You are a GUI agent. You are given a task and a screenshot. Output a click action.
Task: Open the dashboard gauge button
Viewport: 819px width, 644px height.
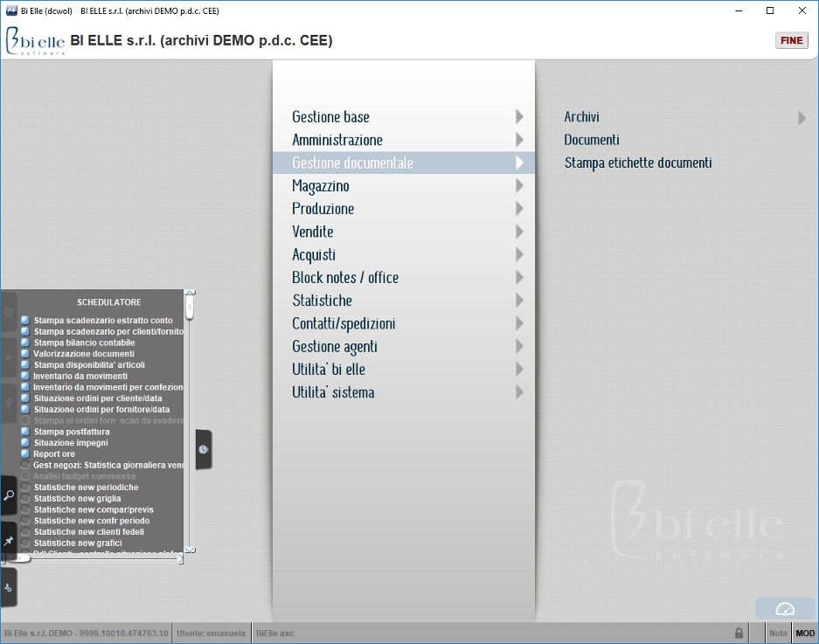[x=785, y=608]
